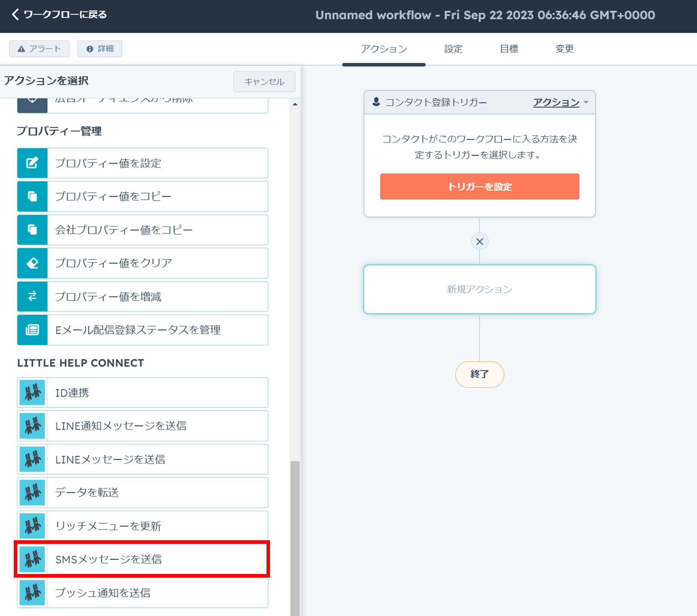The height and width of the screenshot is (616, 697).
Task: Click the edit icon for プロパティー値を設定
Action: coord(32,163)
